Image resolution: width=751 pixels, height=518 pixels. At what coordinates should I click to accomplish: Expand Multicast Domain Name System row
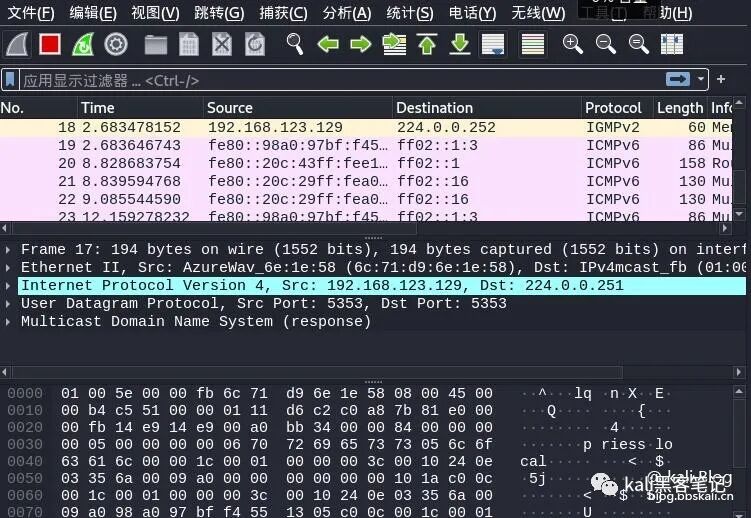(x=8, y=322)
